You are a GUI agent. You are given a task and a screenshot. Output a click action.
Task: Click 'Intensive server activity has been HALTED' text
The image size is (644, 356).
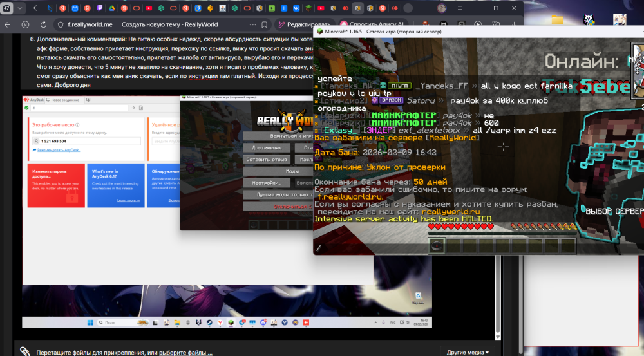[x=404, y=220]
